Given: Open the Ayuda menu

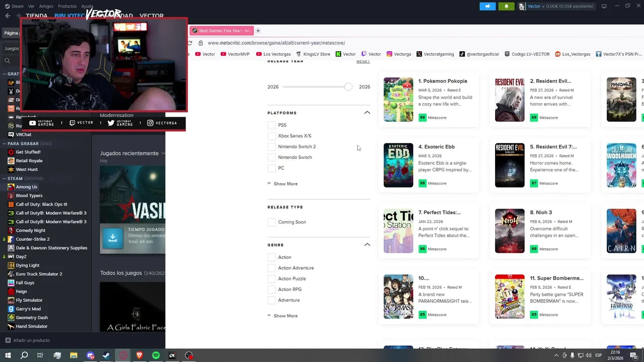Looking at the screenshot, I should tap(87, 6).
